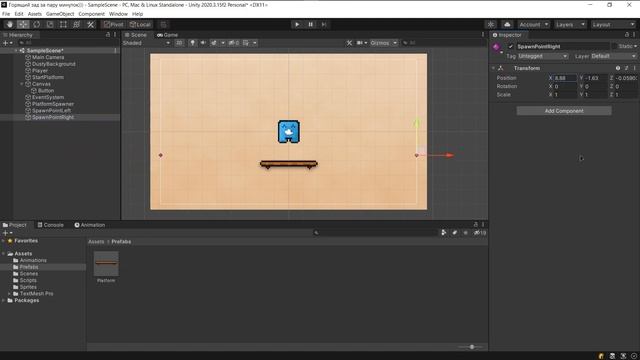Screen dimensions: 640x360
Task: Toggle hidden objects visibility counter in Scene
Action: [234, 43]
